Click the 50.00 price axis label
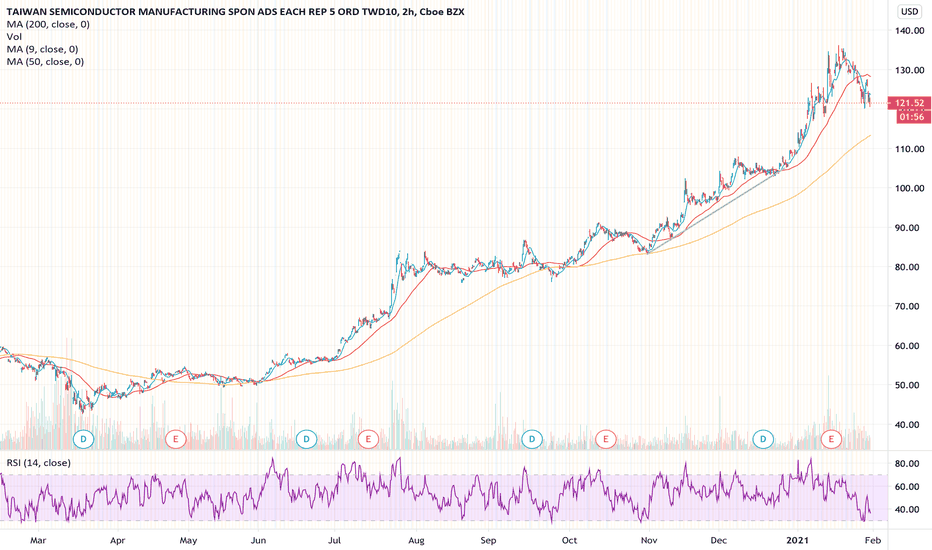The width and height of the screenshot is (932, 550). pyautogui.click(x=909, y=385)
